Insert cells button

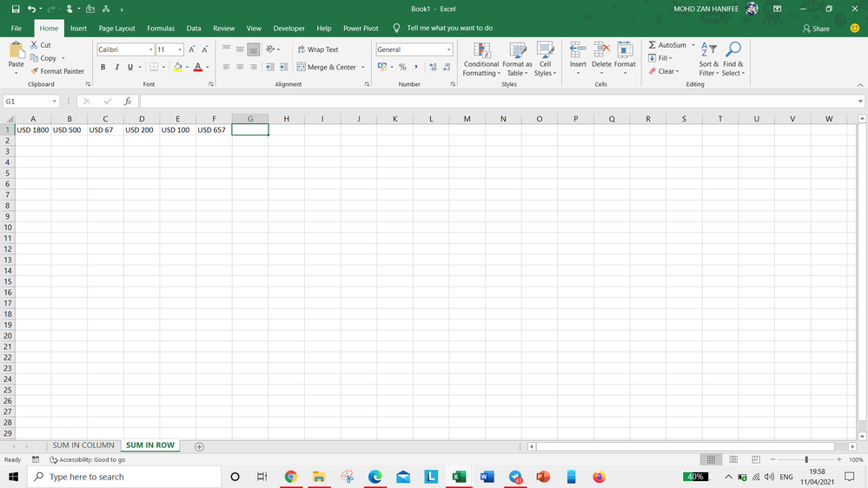tap(578, 59)
